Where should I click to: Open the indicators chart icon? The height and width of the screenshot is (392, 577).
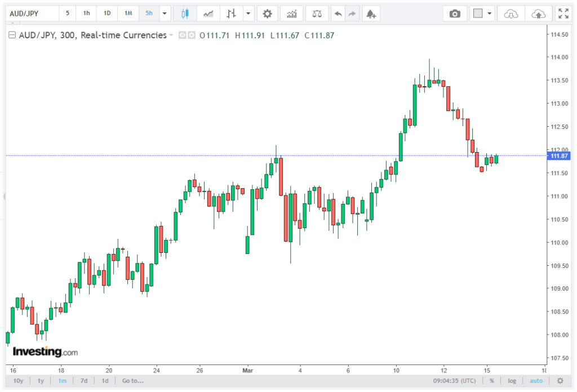[x=291, y=14]
